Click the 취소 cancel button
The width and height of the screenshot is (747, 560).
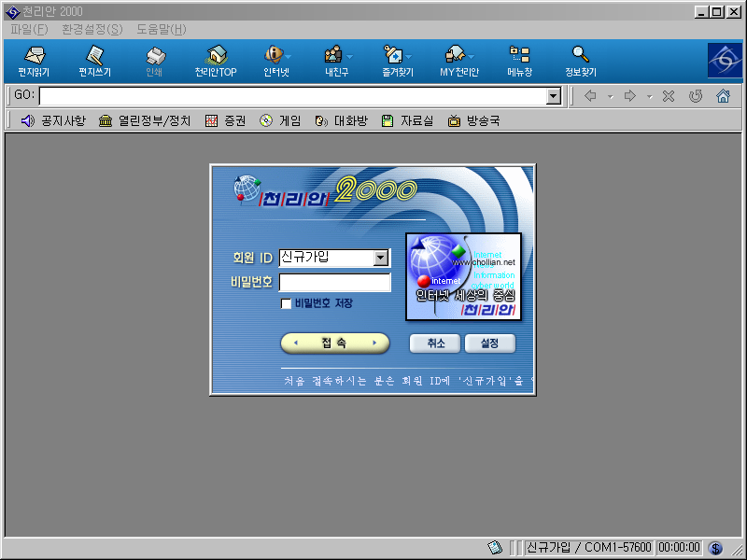click(435, 343)
